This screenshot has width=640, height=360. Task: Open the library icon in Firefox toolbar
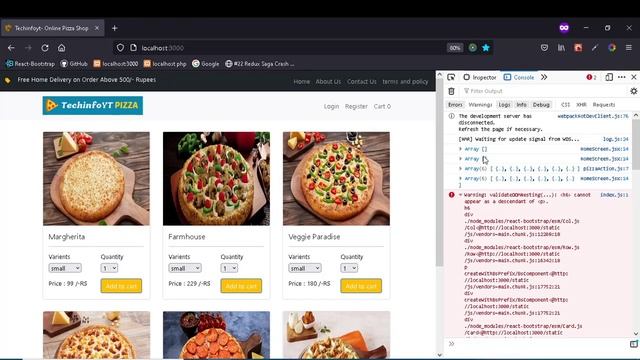pyautogui.click(x=562, y=48)
